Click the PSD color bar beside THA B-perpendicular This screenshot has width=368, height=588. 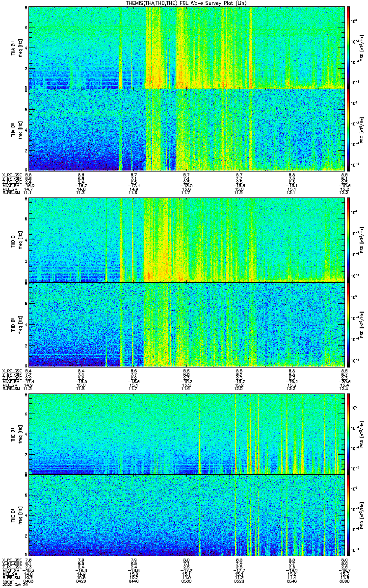pos(348,47)
